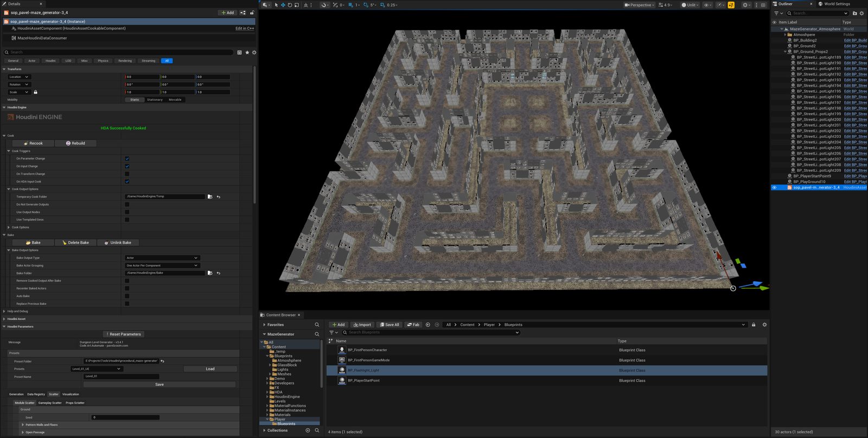Click Reset Parameters button

coord(123,334)
